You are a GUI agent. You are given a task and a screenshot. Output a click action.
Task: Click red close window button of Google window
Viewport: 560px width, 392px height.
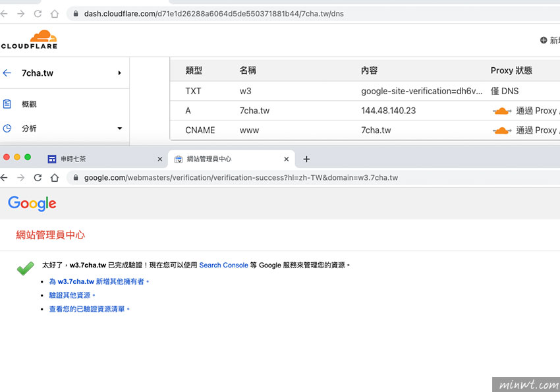pyautogui.click(x=7, y=157)
